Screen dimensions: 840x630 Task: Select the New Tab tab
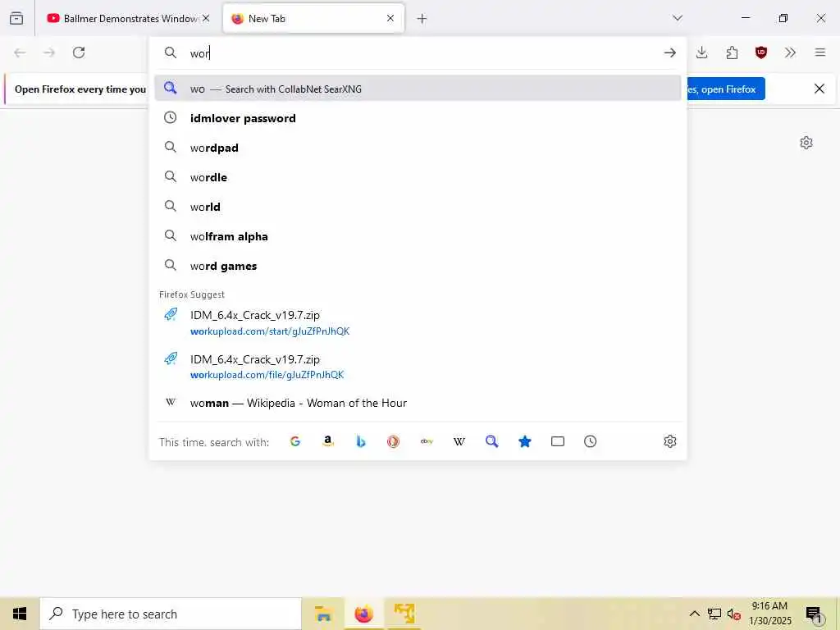[x=313, y=18]
